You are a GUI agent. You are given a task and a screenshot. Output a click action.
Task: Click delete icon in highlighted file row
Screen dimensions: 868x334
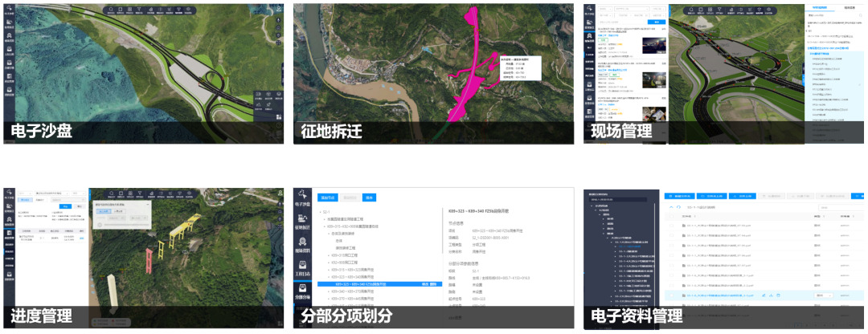pyautogui.click(x=778, y=295)
